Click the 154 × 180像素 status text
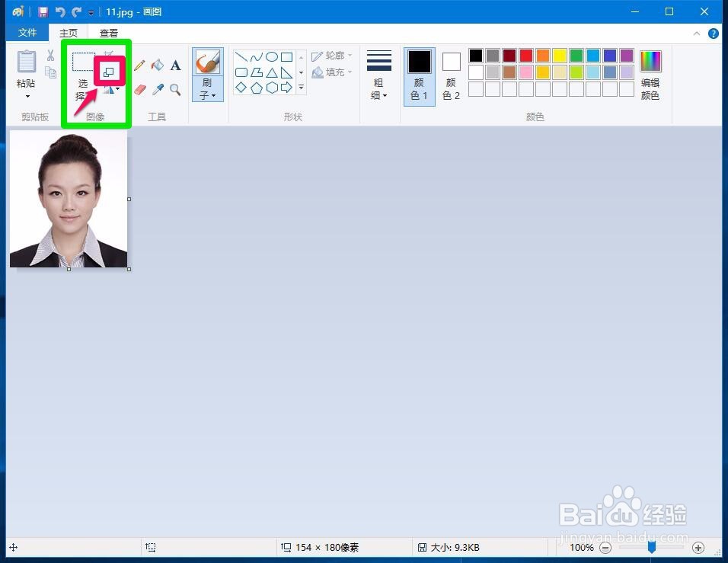 click(x=327, y=548)
